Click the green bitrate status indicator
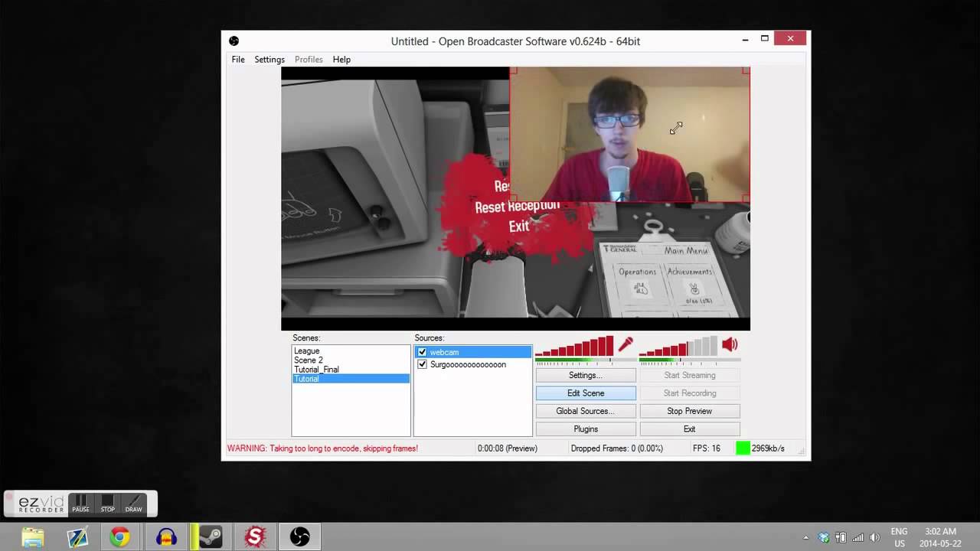This screenshot has width=980, height=551. (x=743, y=448)
